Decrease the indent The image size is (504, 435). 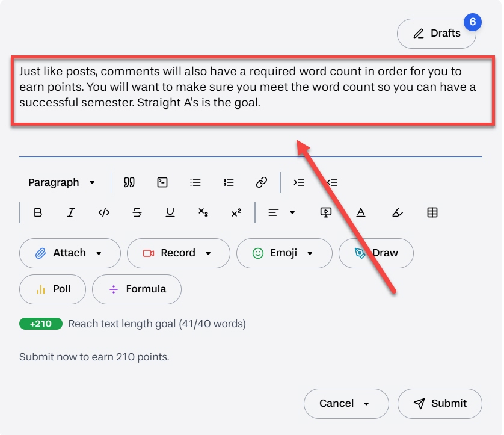(x=332, y=182)
